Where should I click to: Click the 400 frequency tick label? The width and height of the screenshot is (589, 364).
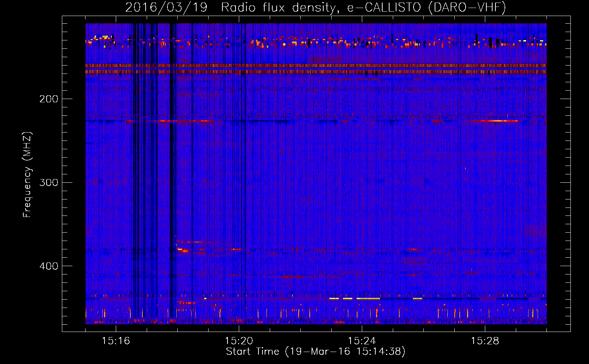49,266
